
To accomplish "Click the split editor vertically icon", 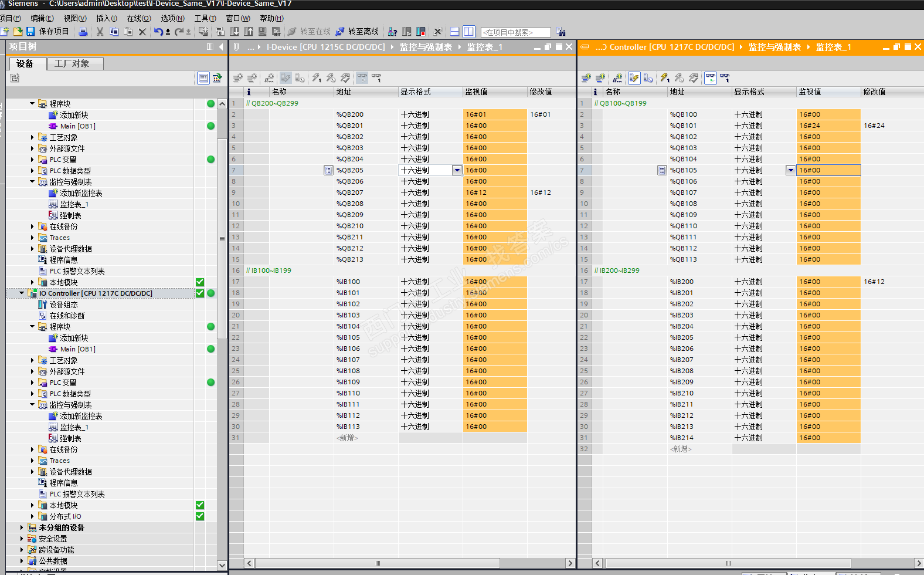I will (468, 32).
